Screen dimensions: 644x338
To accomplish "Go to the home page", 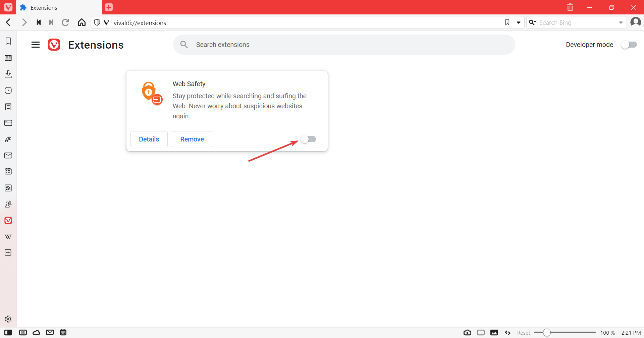I will pos(82,22).
